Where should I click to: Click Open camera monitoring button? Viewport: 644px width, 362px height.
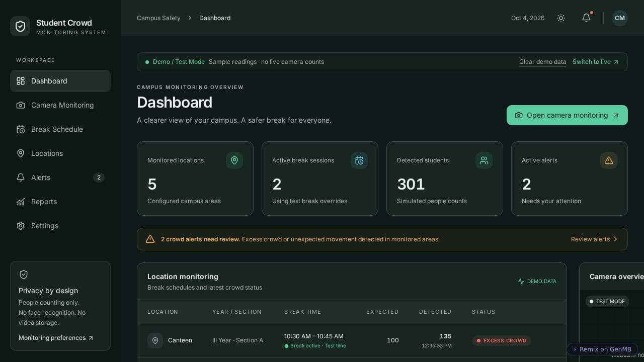coord(567,115)
